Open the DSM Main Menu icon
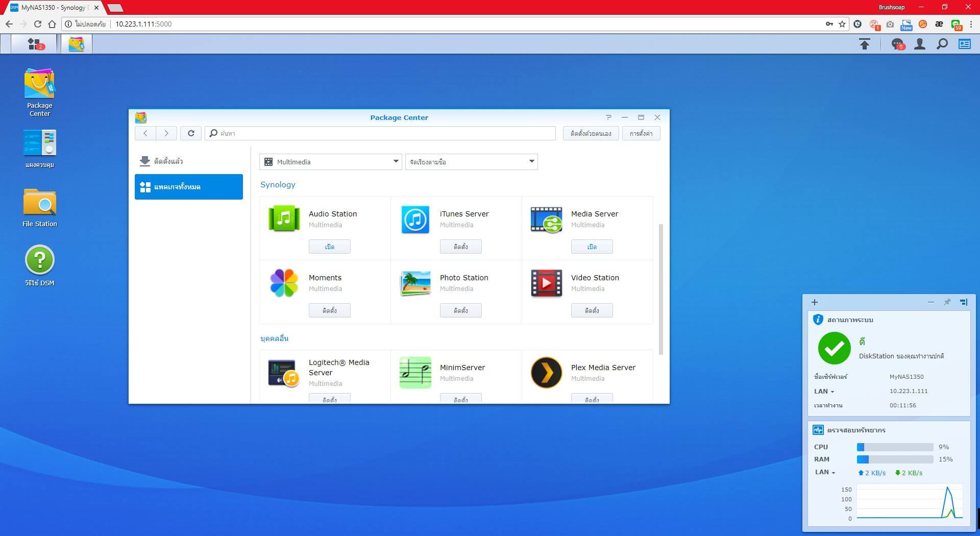 [x=35, y=44]
